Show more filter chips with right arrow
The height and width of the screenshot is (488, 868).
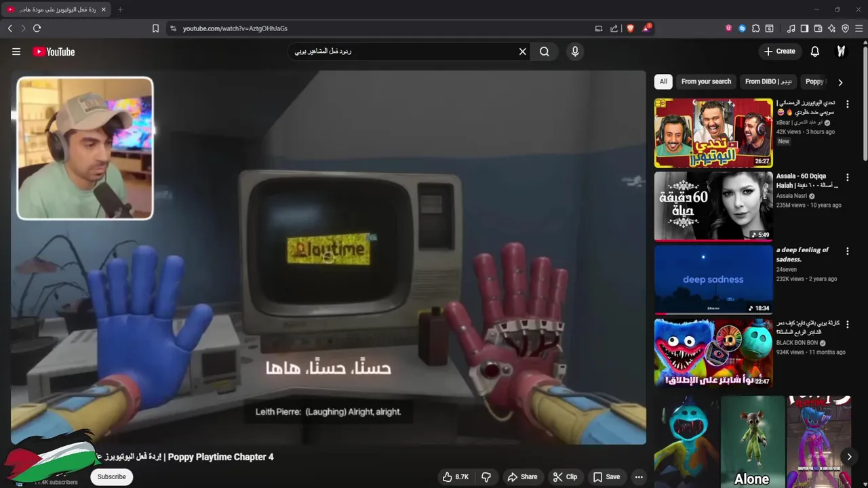[x=840, y=82]
